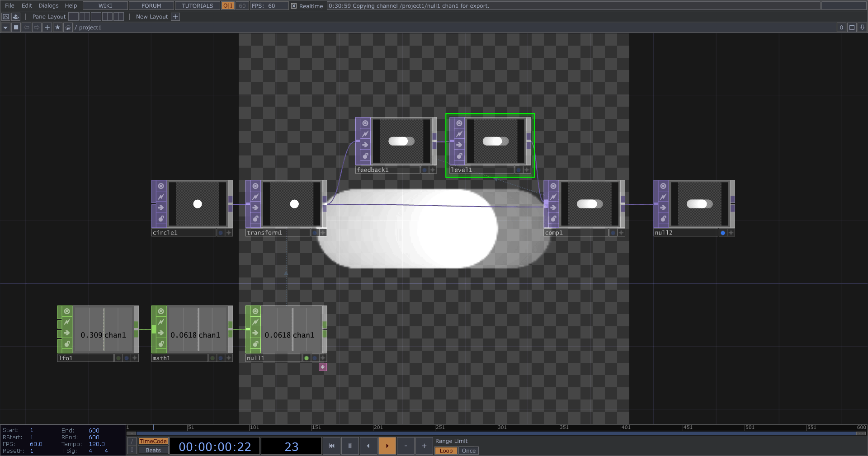Open the network path dropdown arrow in the path bar
Viewport: 868px width, 456px height.
coord(5,28)
